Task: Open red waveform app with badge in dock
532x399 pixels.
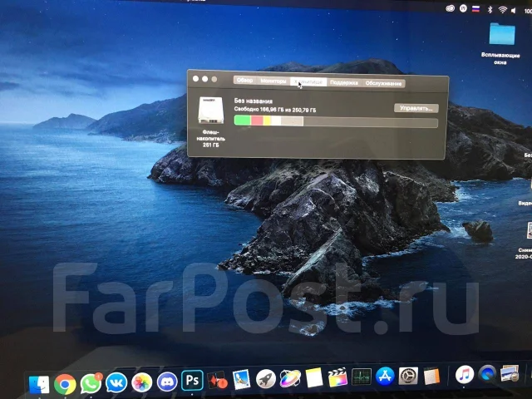Action: (x=217, y=381)
